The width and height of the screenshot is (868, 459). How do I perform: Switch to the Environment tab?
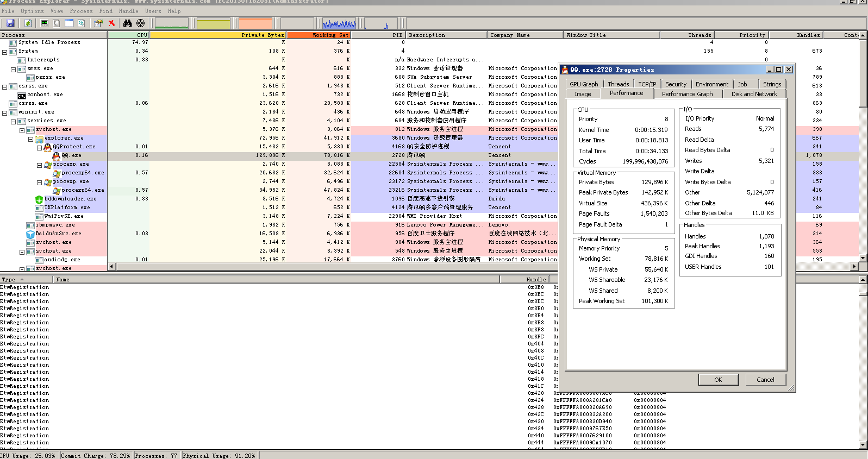tap(712, 84)
